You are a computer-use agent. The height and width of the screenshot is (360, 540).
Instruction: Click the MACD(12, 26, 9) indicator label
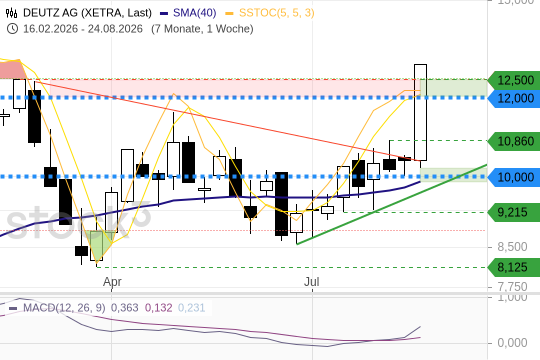(64, 308)
